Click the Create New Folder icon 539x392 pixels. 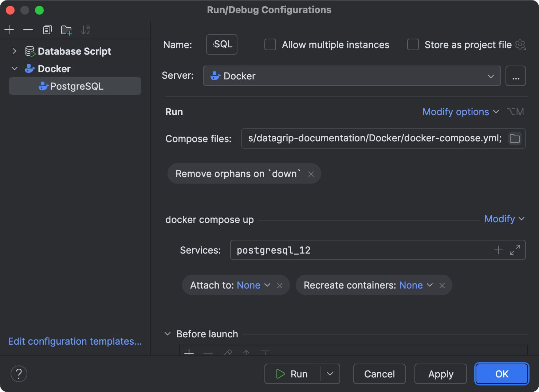click(x=66, y=30)
